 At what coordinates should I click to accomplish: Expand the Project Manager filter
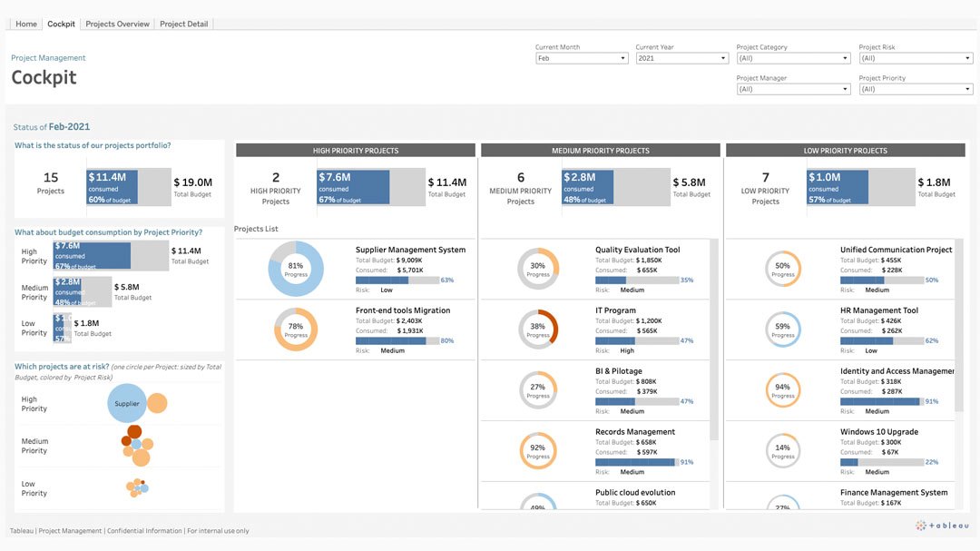793,90
